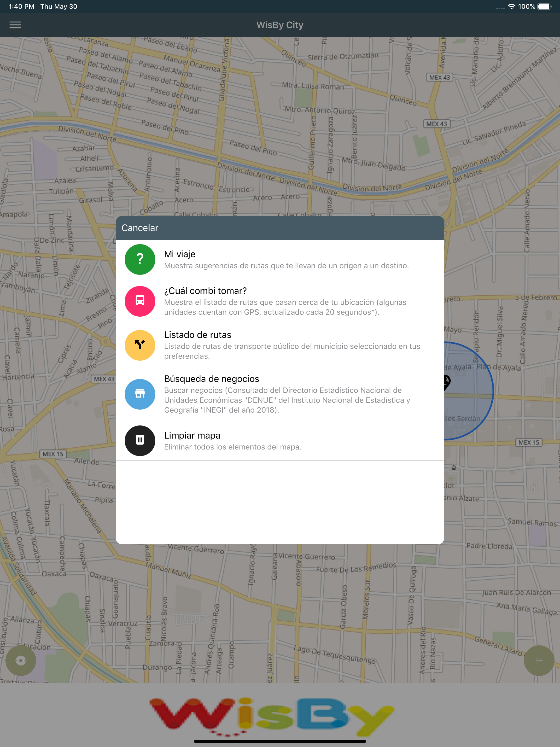Click the green question mark Mi viaje icon
The width and height of the screenshot is (560, 747).
tap(140, 259)
